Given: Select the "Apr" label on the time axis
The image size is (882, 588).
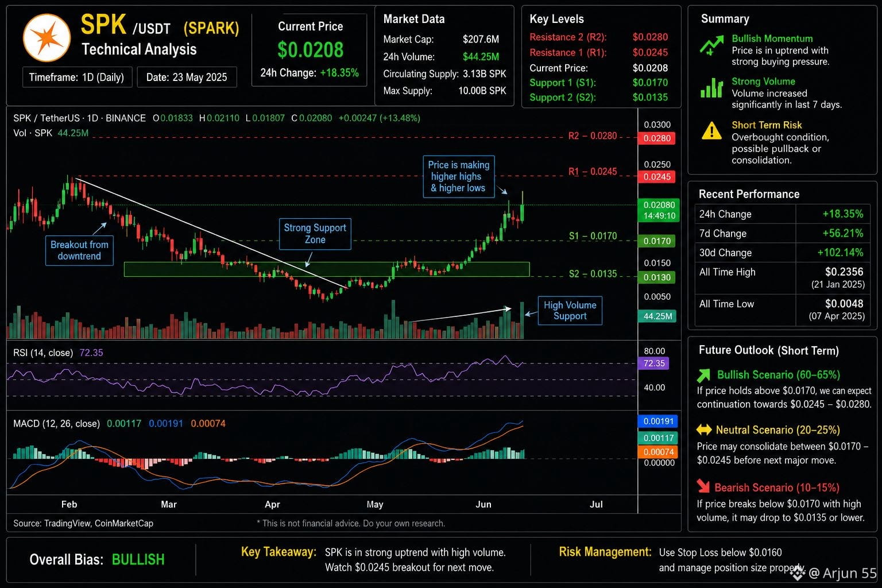Looking at the screenshot, I should pyautogui.click(x=272, y=504).
